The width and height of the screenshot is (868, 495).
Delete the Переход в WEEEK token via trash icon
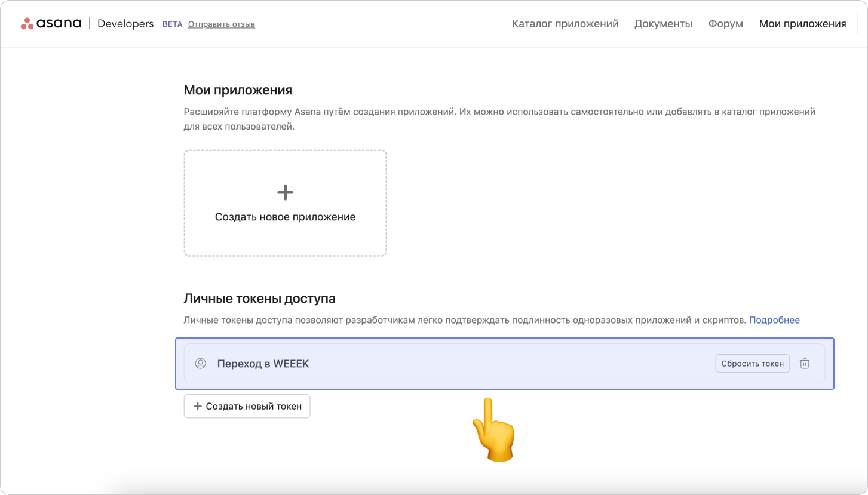pyautogui.click(x=805, y=363)
